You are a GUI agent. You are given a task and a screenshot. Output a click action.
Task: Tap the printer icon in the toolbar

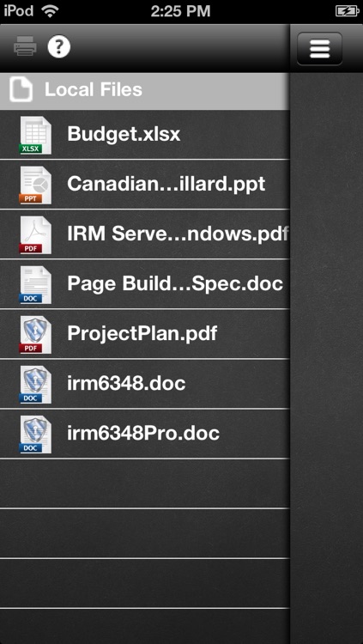point(25,46)
